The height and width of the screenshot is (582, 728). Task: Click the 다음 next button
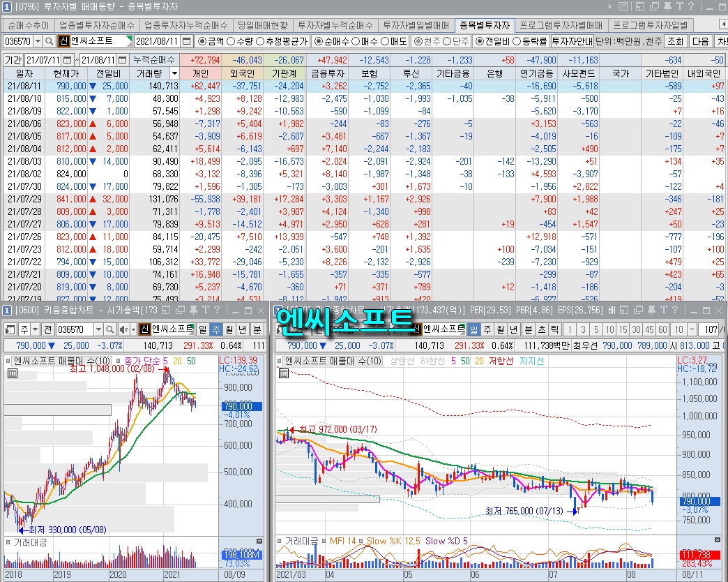[700, 41]
